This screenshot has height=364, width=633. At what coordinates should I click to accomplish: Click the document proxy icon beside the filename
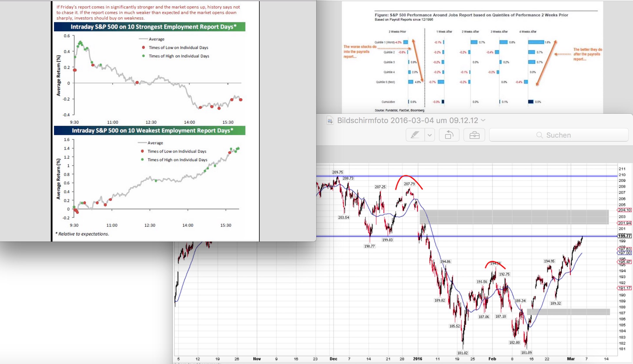(x=330, y=120)
